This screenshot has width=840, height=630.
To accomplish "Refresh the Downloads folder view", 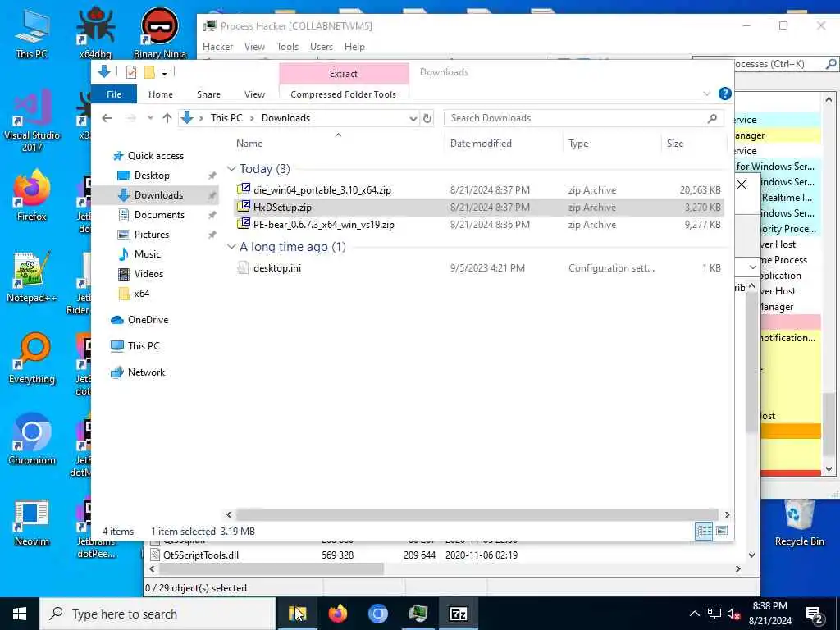I will coord(427,118).
